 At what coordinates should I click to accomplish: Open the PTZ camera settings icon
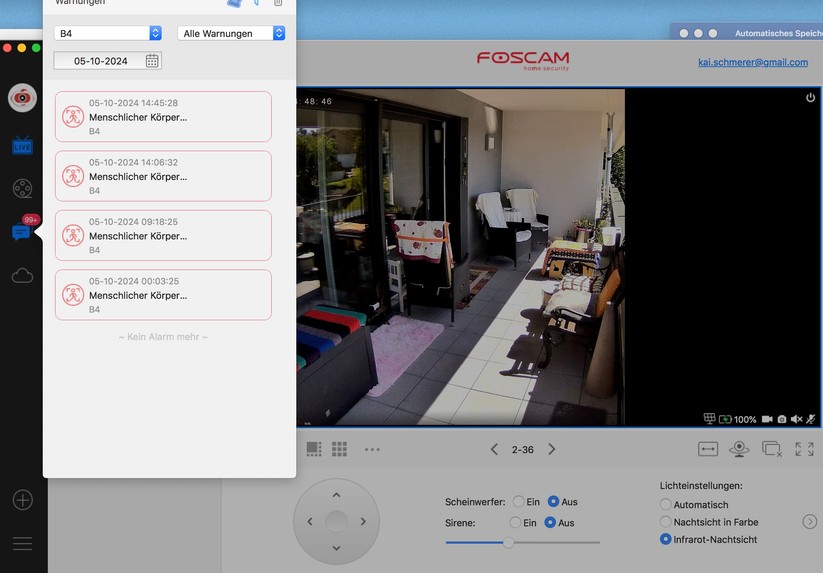[x=739, y=449]
